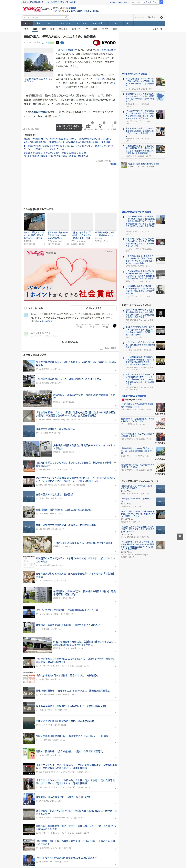
Task: Click the article photo of the immigration building
Action: coord(39,63)
